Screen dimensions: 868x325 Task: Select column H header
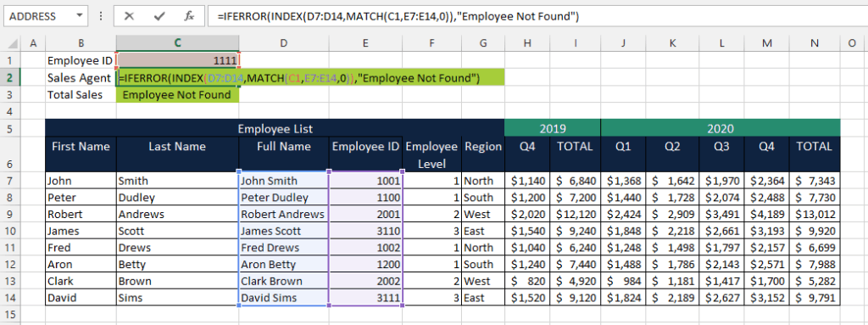coord(527,43)
